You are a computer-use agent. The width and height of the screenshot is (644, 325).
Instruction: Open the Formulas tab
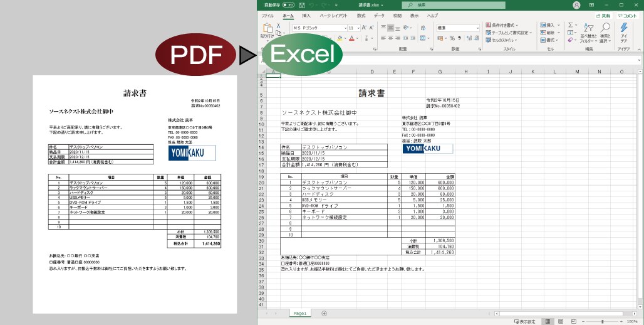coord(361,16)
